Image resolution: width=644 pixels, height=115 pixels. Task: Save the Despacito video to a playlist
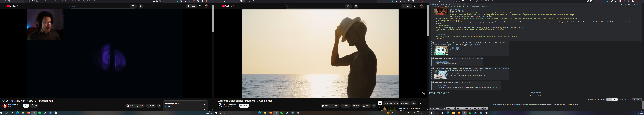(x=366, y=106)
